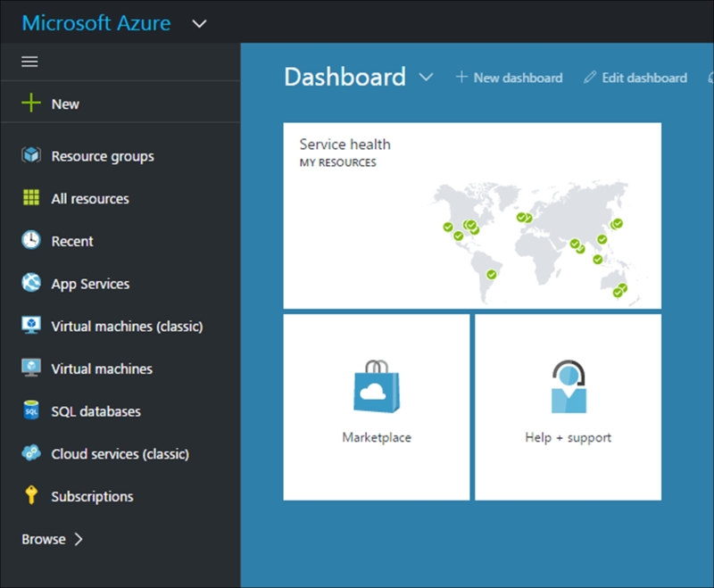The image size is (714, 588).
Task: Select Subscriptions label in sidebar
Action: click(92, 496)
